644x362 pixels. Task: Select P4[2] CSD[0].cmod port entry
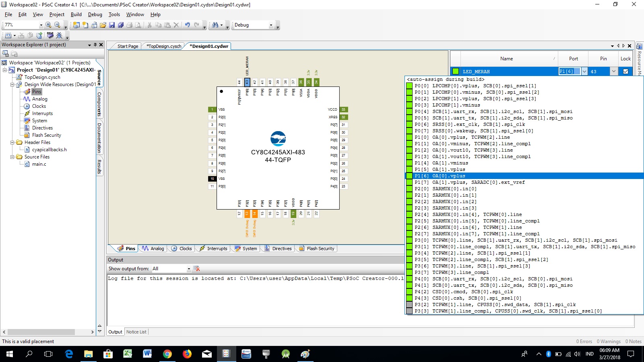tap(524, 292)
